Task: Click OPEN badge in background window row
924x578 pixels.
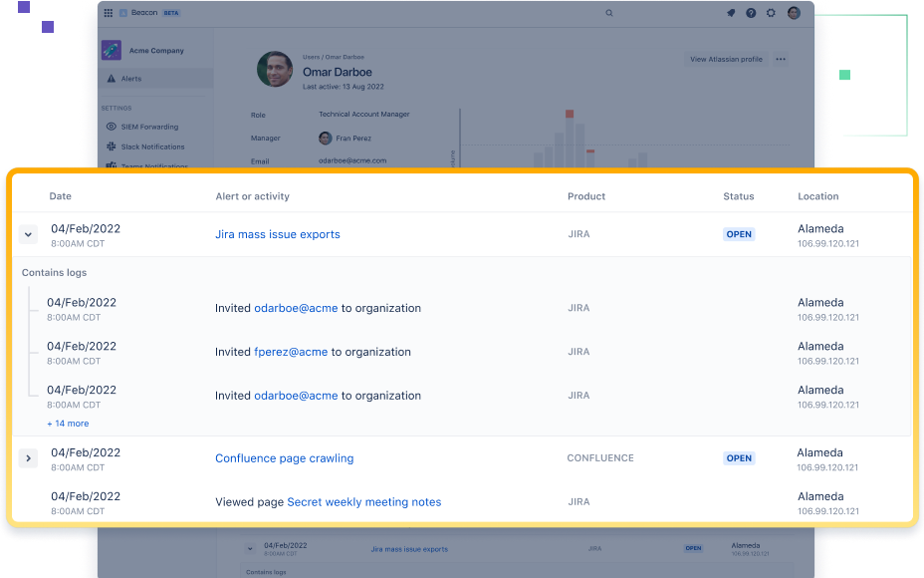Action: click(x=694, y=548)
